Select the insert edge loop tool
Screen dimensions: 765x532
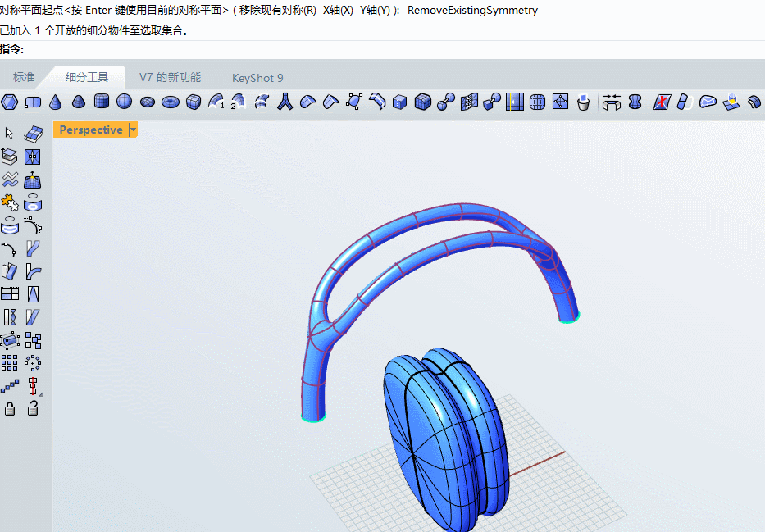click(515, 102)
